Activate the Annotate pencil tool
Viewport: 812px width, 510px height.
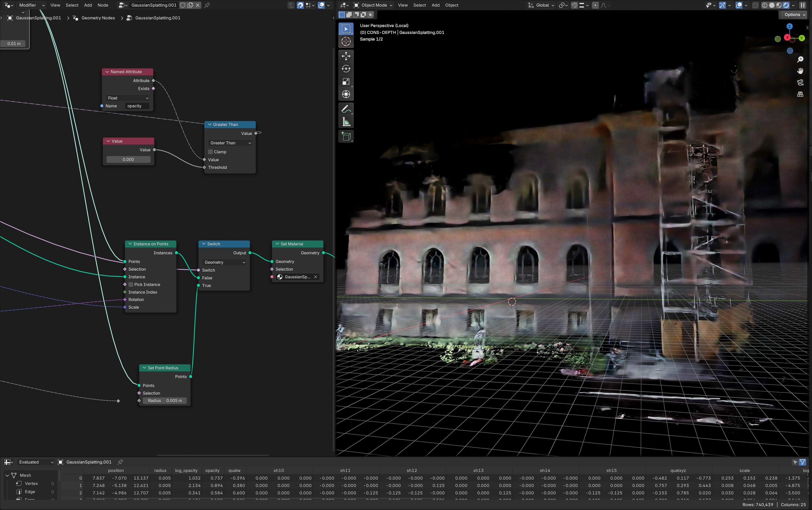(346, 109)
